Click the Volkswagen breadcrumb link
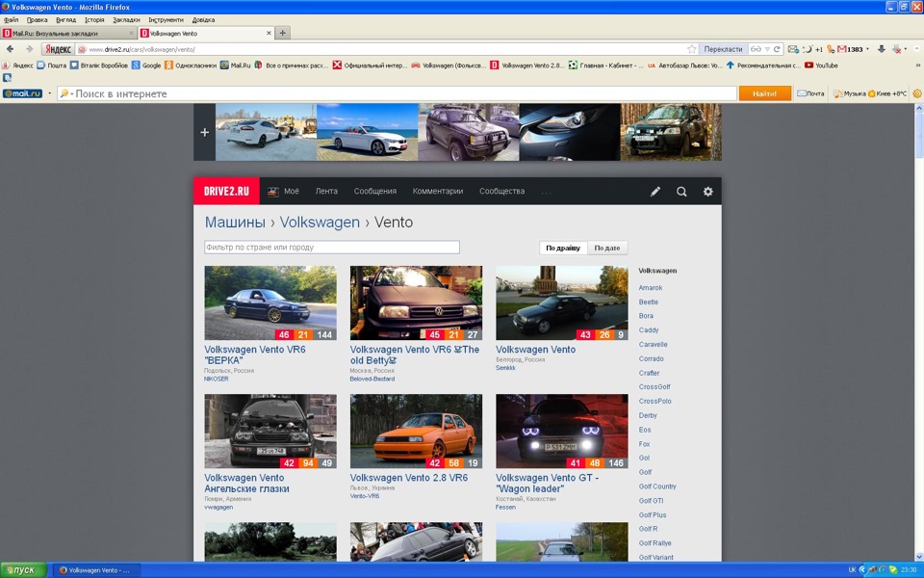This screenshot has height=578, width=924. [320, 223]
